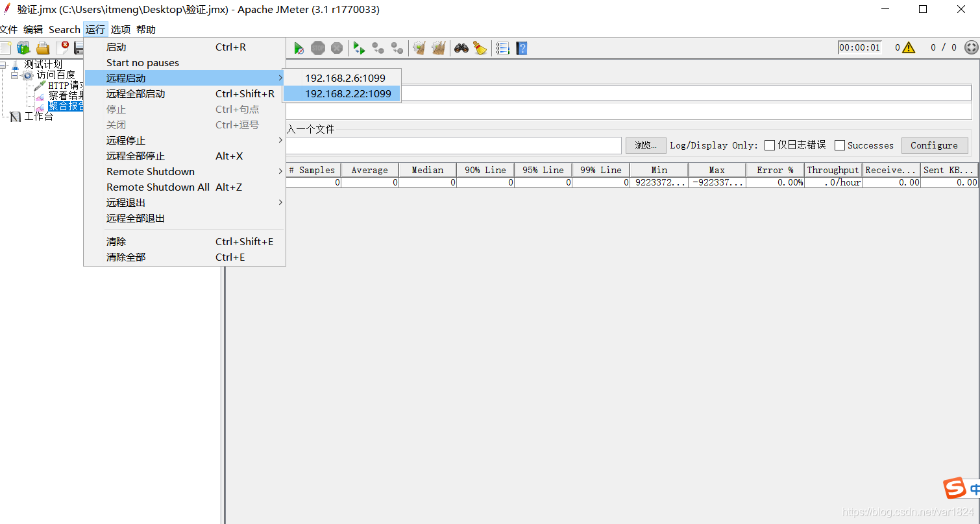Open the 选项 menu
This screenshot has height=524, width=980.
click(x=120, y=29)
